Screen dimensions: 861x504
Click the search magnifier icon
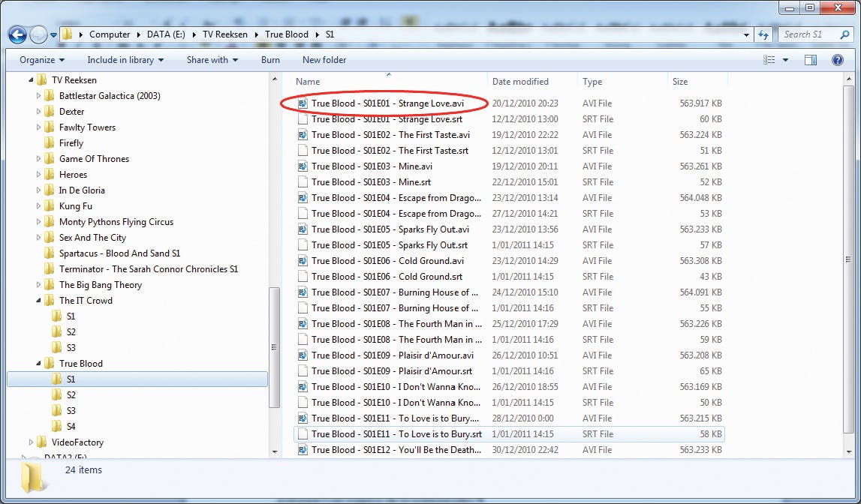(844, 34)
